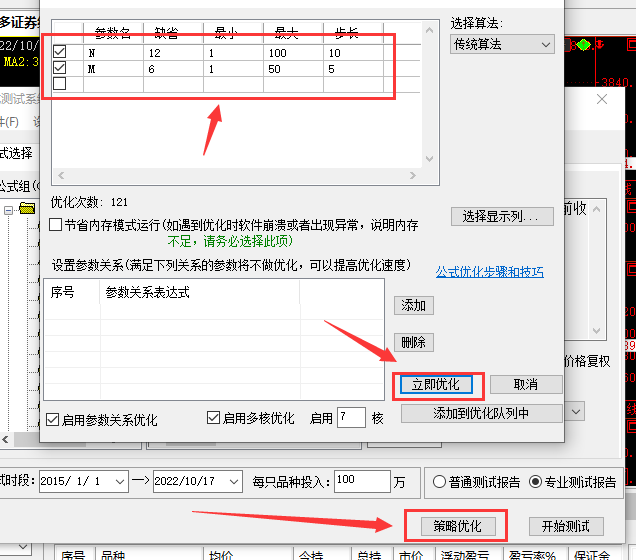The image size is (636, 560).
Task: Click 品种 column header in bottom table
Action: click(x=149, y=554)
